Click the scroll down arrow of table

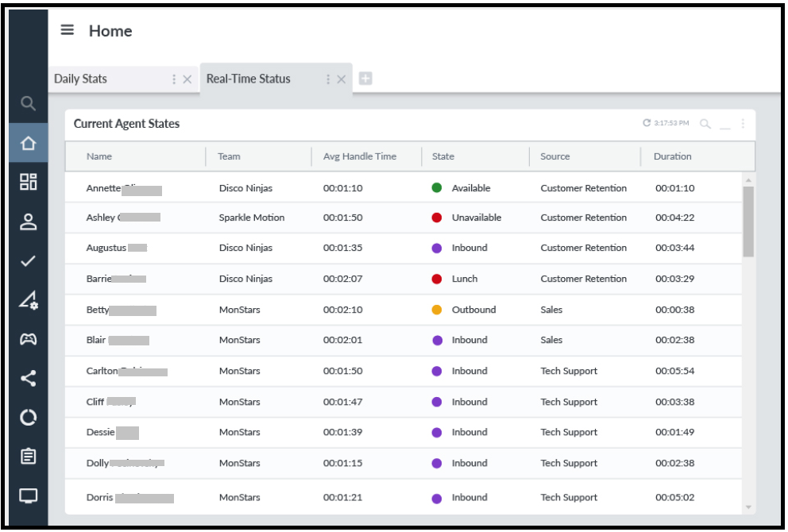click(x=748, y=507)
